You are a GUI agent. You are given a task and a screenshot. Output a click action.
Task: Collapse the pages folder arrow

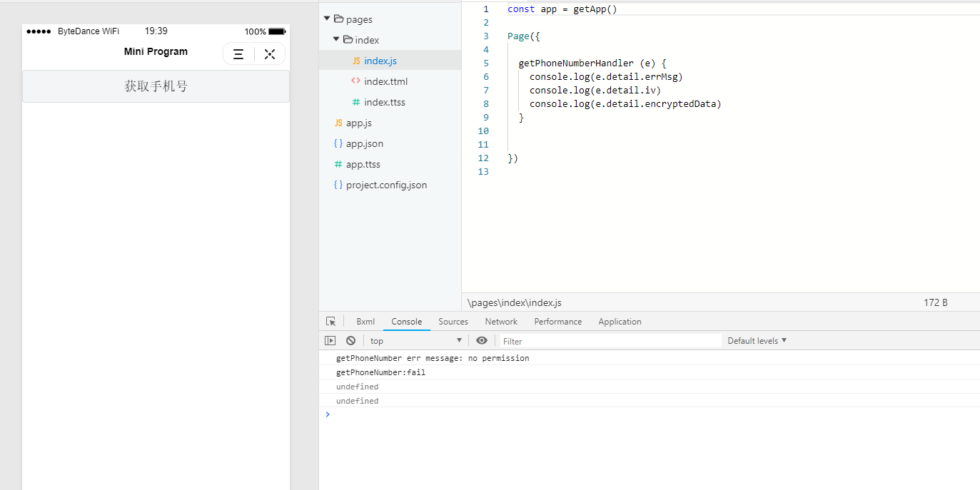327,19
